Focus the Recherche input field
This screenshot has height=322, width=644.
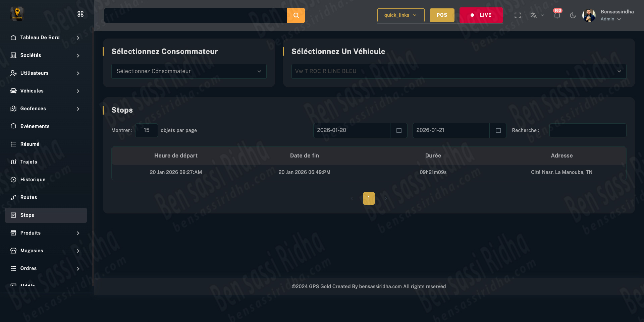(x=588, y=130)
